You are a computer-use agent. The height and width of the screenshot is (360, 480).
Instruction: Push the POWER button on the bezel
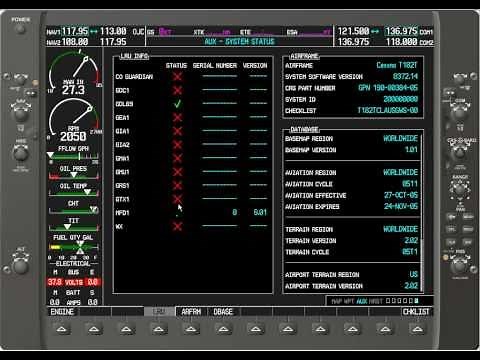click(x=21, y=28)
